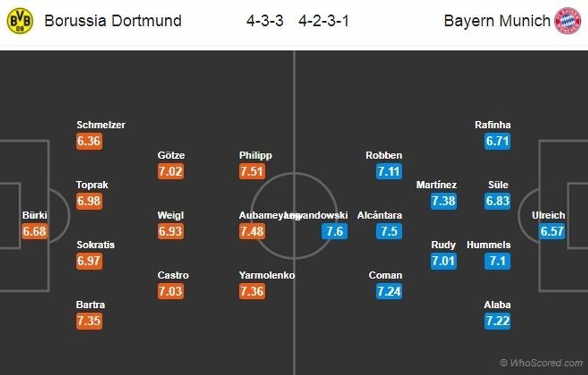Click the 4-3-3 formation label

click(x=265, y=21)
